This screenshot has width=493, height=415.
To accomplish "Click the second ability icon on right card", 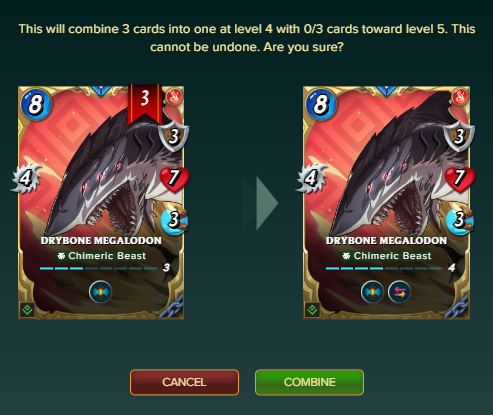I will pyautogui.click(x=399, y=292).
